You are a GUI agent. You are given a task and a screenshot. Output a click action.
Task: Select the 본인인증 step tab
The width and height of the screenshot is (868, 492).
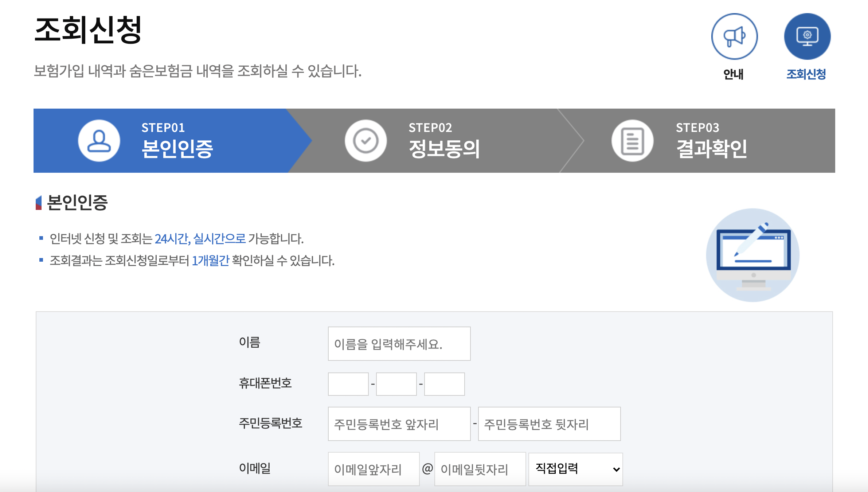[x=177, y=149]
